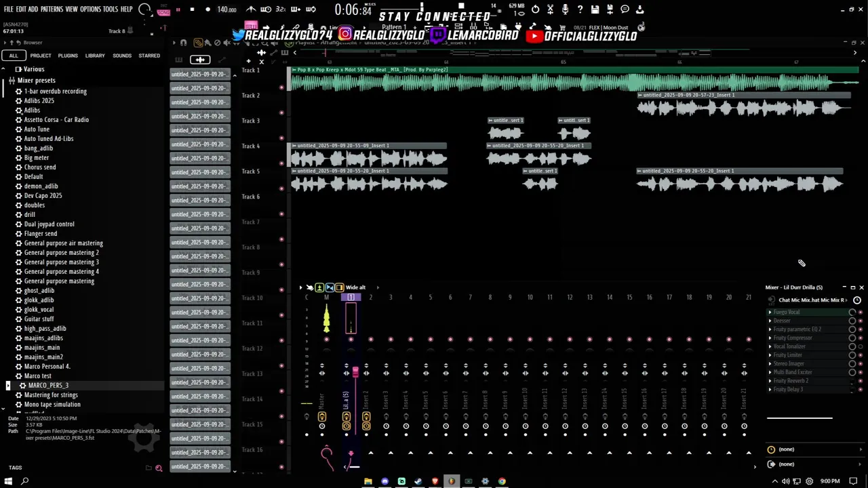
Task: Stop playback with the stop button
Action: (192, 9)
